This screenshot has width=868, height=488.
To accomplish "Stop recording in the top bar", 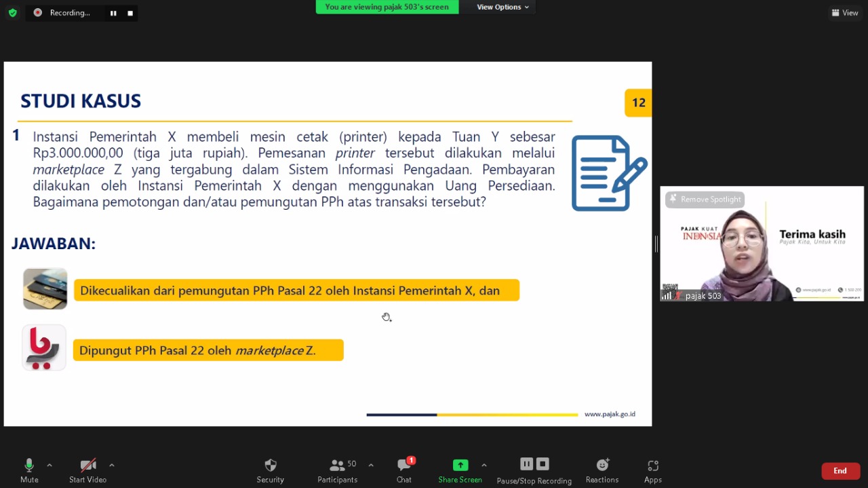I will tap(130, 13).
